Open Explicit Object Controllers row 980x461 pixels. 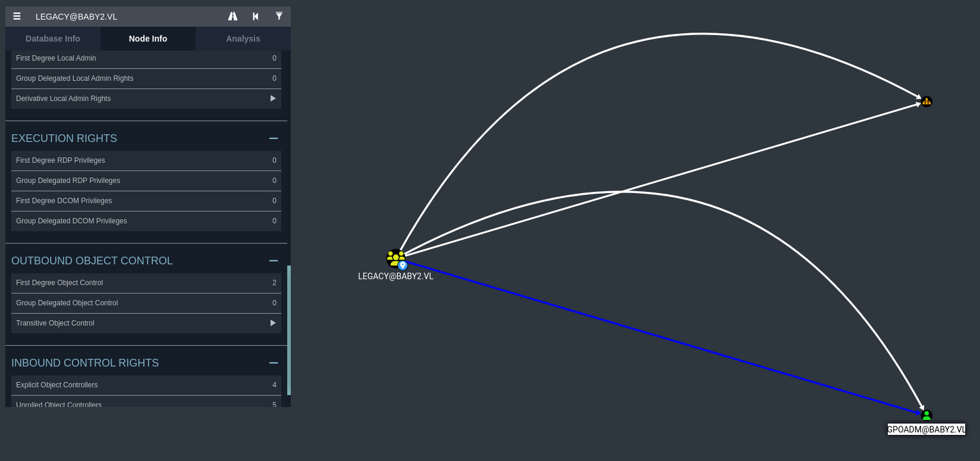pyautogui.click(x=146, y=385)
